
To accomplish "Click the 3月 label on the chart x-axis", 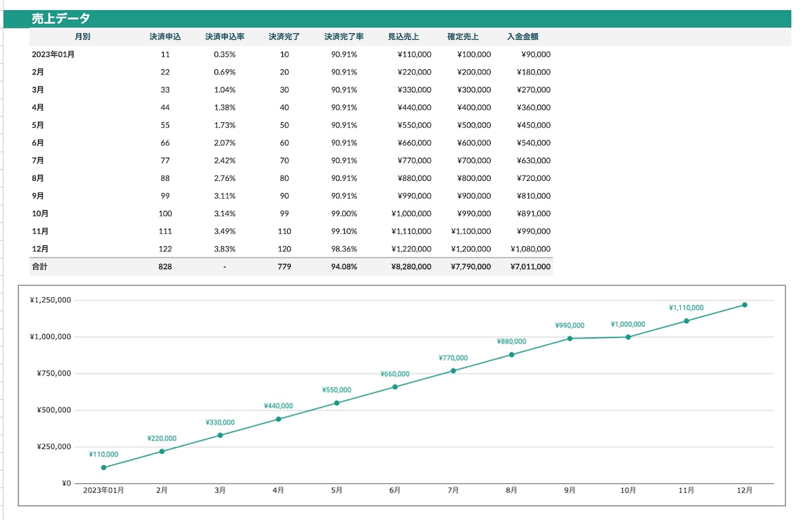I will (x=220, y=491).
